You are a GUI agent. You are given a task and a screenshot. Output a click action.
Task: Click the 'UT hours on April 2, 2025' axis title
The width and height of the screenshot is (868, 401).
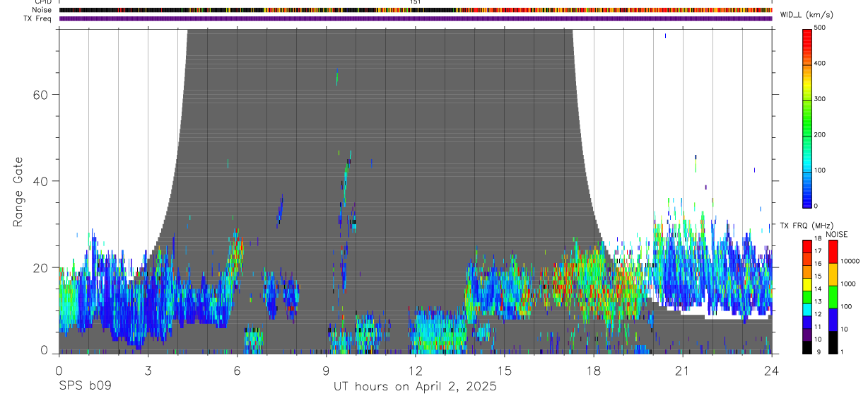point(415,387)
